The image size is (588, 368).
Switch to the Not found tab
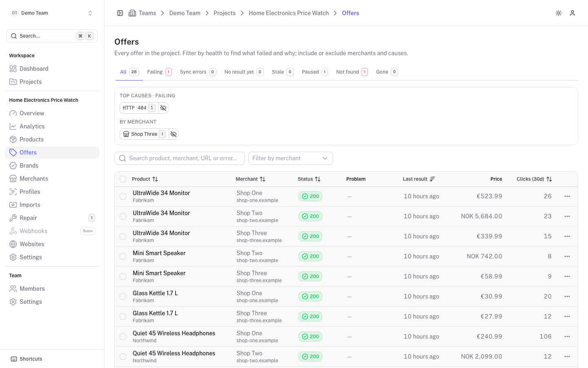tap(352, 72)
